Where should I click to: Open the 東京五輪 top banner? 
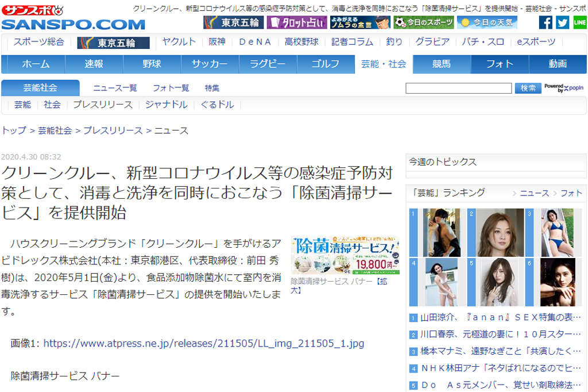(x=233, y=22)
